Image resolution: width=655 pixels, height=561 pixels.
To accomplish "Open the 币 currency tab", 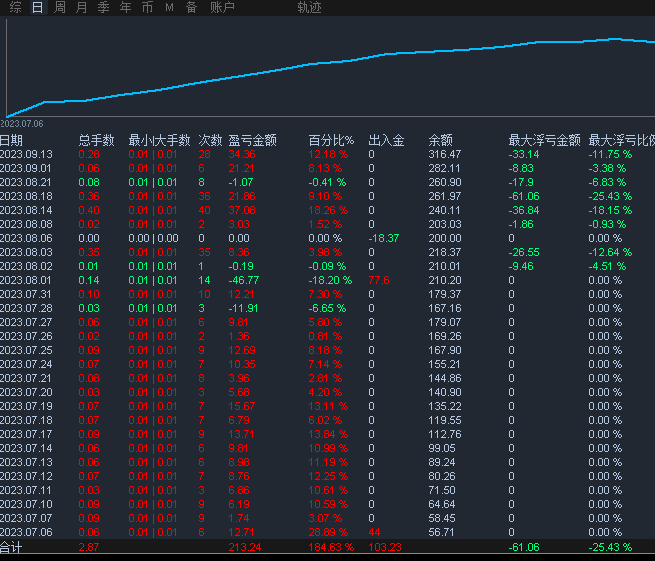I will pyautogui.click(x=147, y=7).
